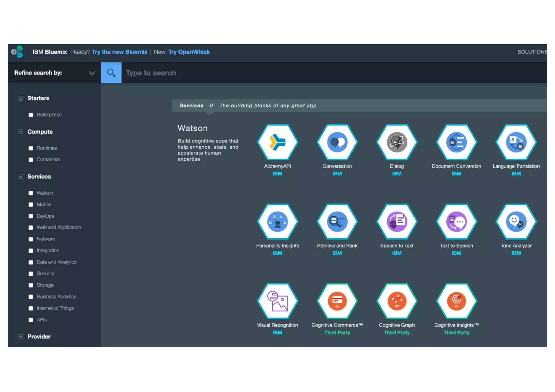
Task: Follow the Try OpenWhisk link
Action: pos(189,52)
